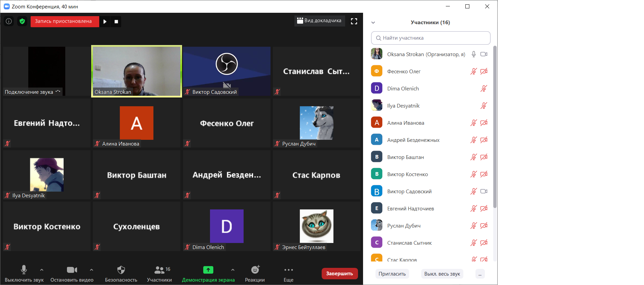Image resolution: width=644 pixels, height=285 pixels.
Task: Focus the Найти участника search field
Action: [x=431, y=38]
